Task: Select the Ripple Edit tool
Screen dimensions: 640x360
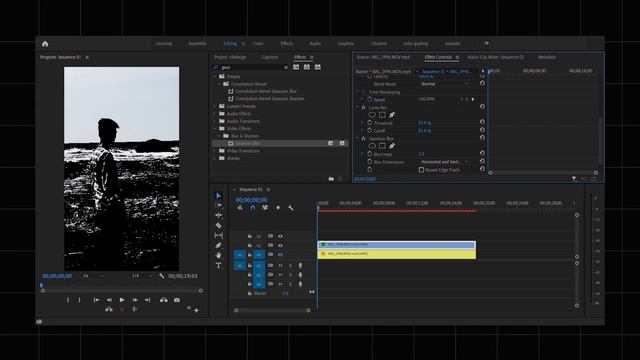Action: pos(218,215)
